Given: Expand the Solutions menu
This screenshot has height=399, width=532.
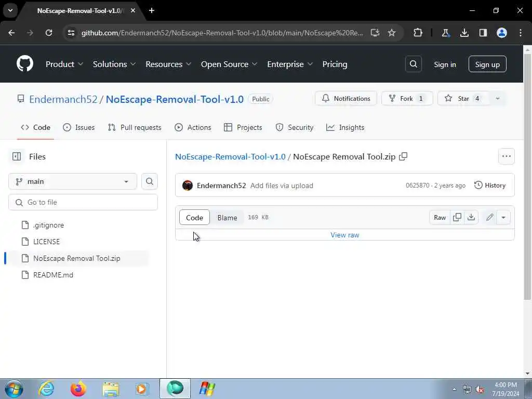Looking at the screenshot, I should tap(114, 64).
